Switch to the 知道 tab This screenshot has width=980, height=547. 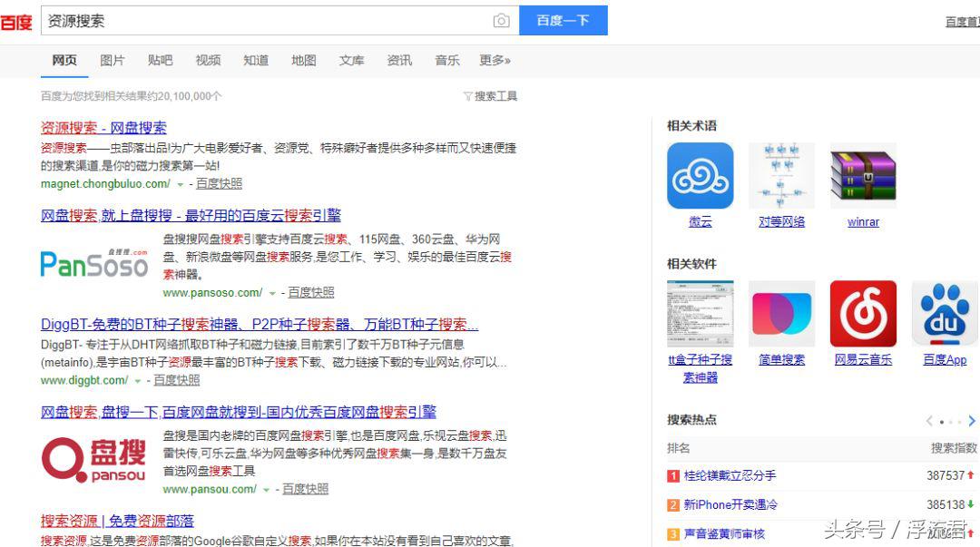256,60
